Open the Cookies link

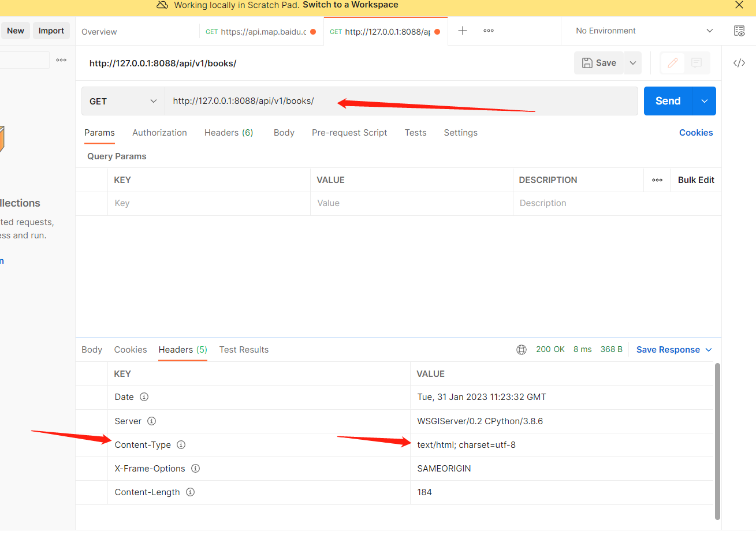point(696,133)
